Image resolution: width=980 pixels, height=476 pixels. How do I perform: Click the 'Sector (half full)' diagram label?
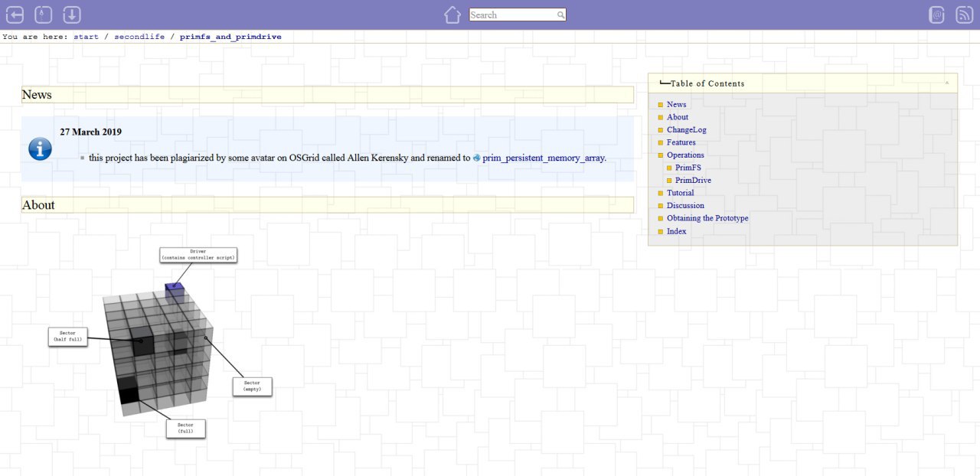[68, 337]
